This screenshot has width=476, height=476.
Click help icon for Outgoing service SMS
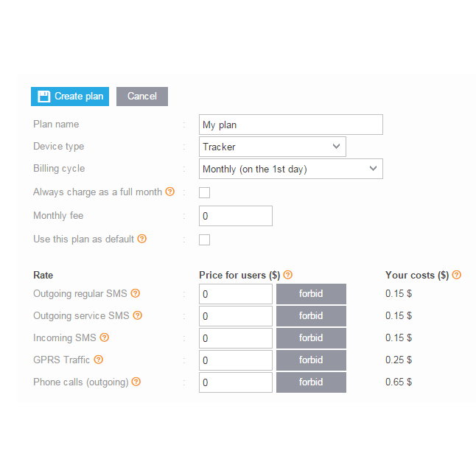click(x=138, y=315)
